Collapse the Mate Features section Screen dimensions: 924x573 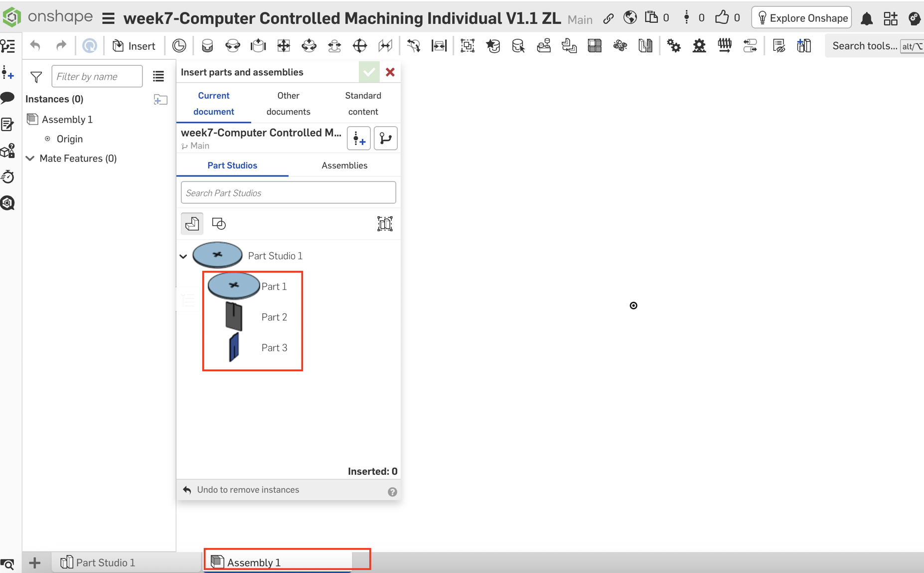pos(30,158)
